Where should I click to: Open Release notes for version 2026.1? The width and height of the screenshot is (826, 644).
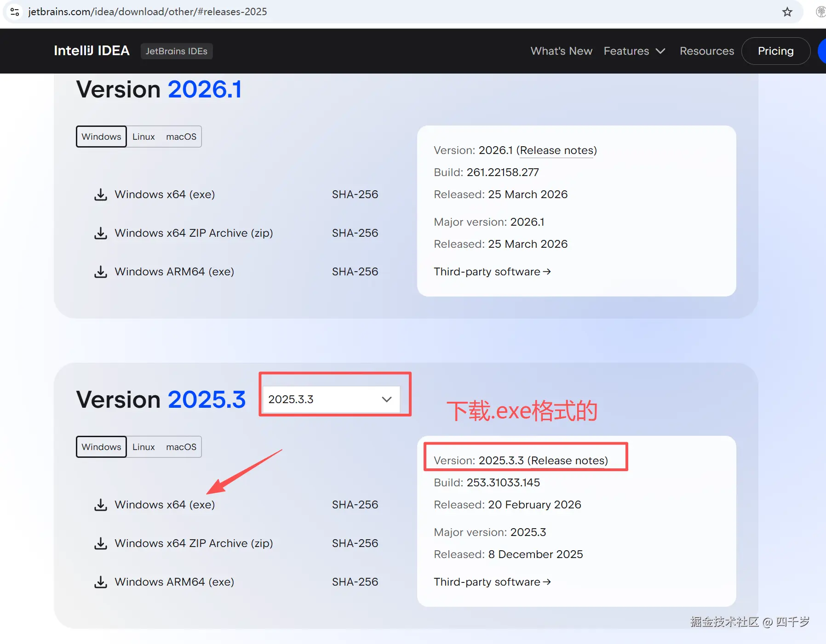pos(556,150)
